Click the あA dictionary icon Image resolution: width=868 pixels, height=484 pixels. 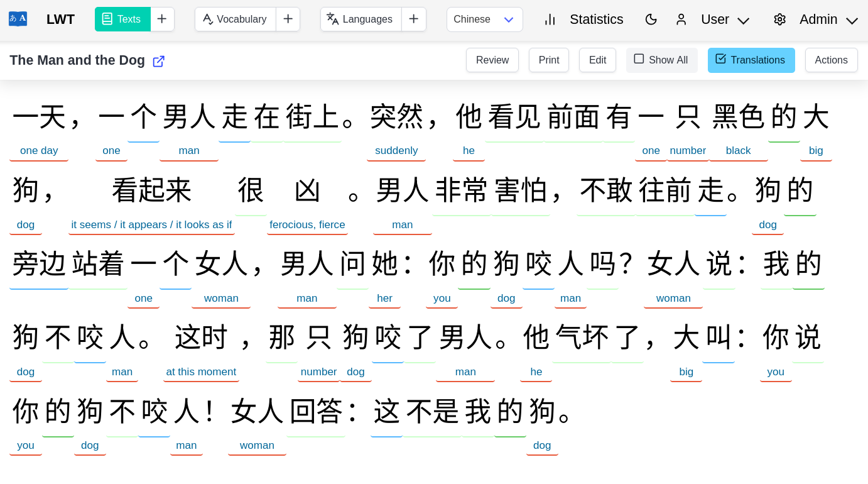coord(17,18)
